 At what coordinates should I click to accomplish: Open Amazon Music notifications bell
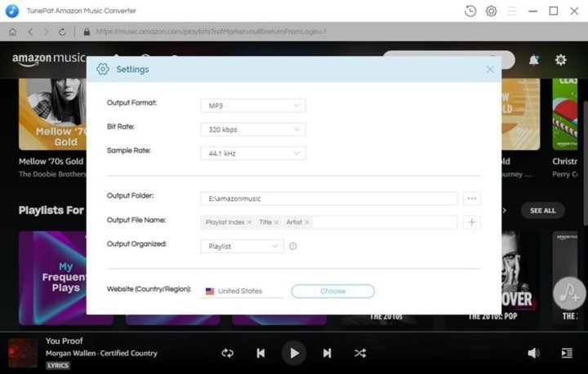(533, 60)
